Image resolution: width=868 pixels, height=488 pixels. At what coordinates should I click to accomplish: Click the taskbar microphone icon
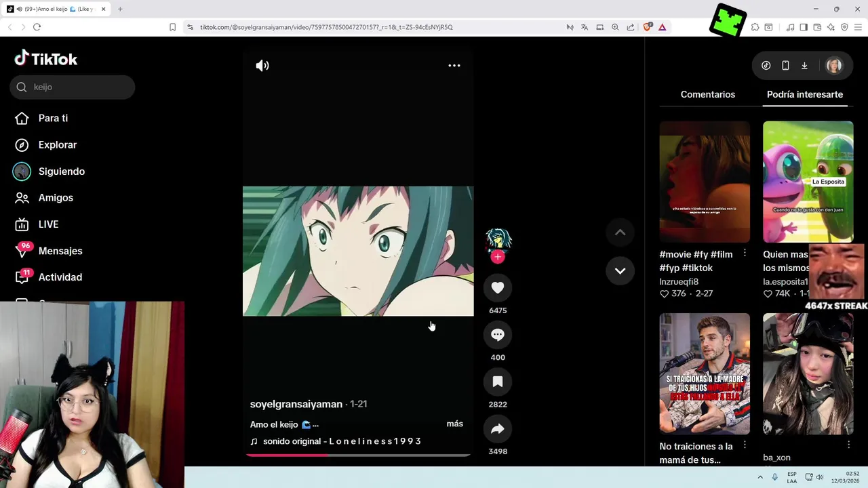(774, 477)
